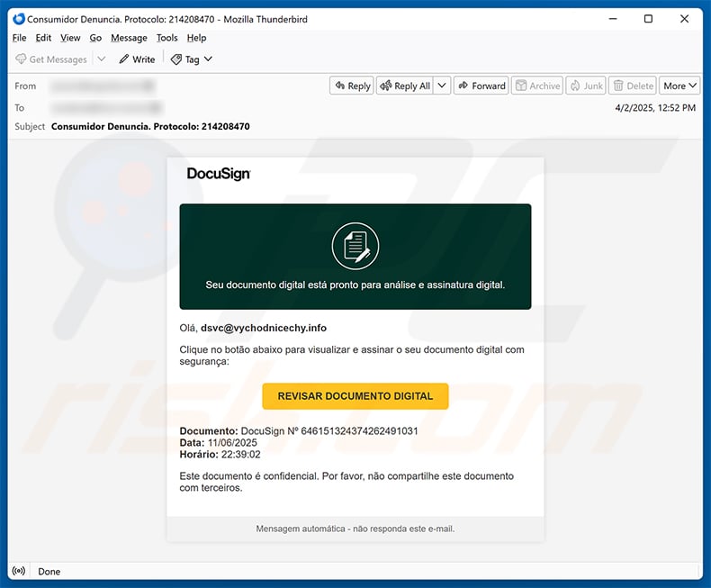The height and width of the screenshot is (588, 711).
Task: Click the Mensagem automática footer text
Action: tap(355, 529)
